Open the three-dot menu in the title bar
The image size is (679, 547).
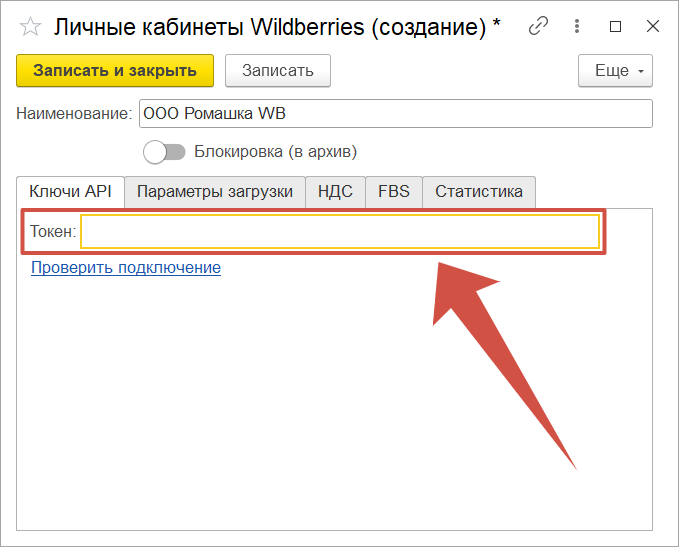(579, 26)
